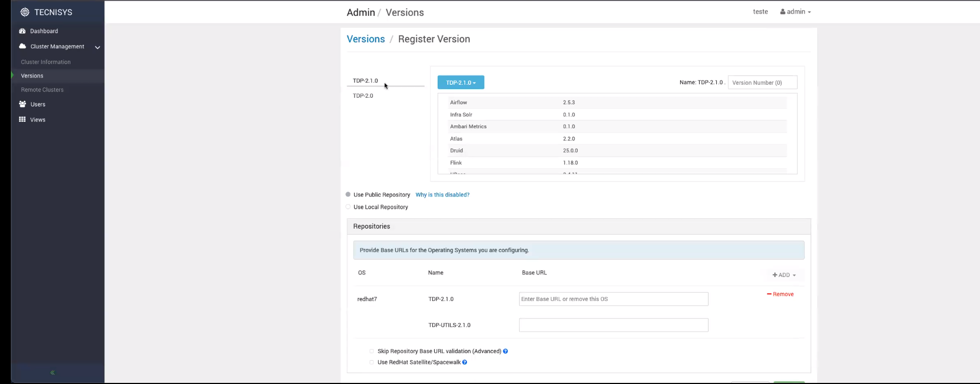Click the teste cluster name link
Image resolution: width=980 pixels, height=384 pixels.
point(760,12)
